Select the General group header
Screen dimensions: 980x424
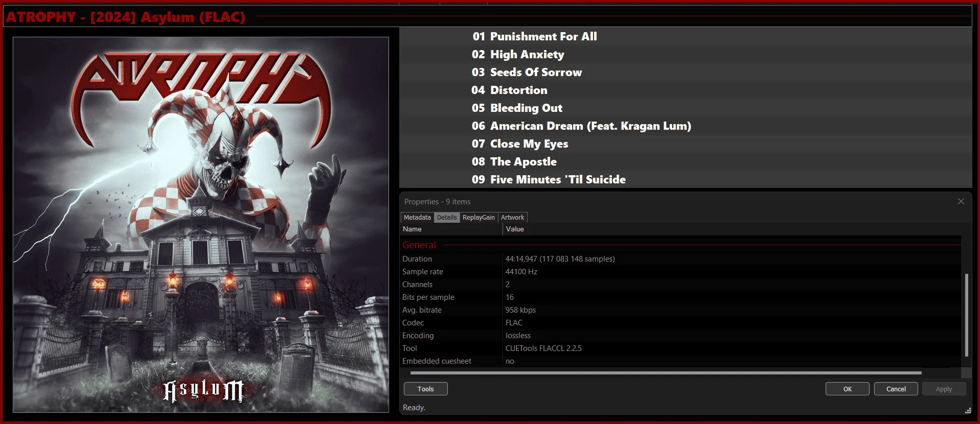[x=419, y=245]
